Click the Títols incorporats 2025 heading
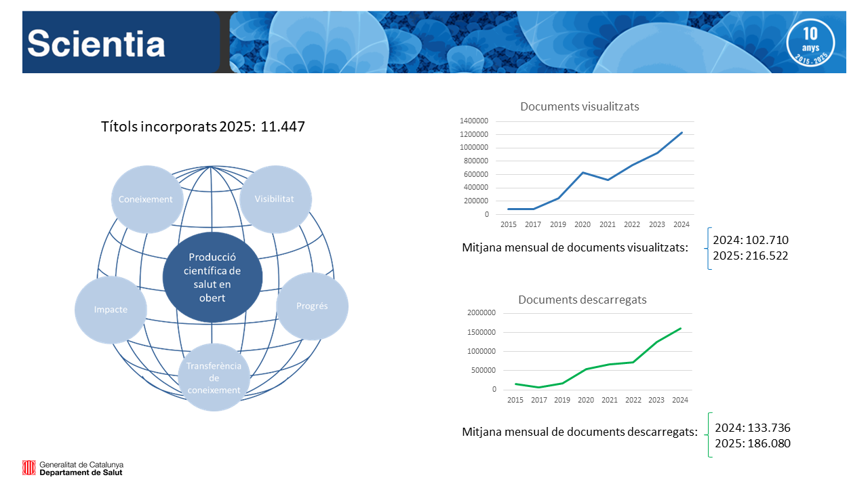This screenshot has height=488, width=868. pyautogui.click(x=203, y=126)
